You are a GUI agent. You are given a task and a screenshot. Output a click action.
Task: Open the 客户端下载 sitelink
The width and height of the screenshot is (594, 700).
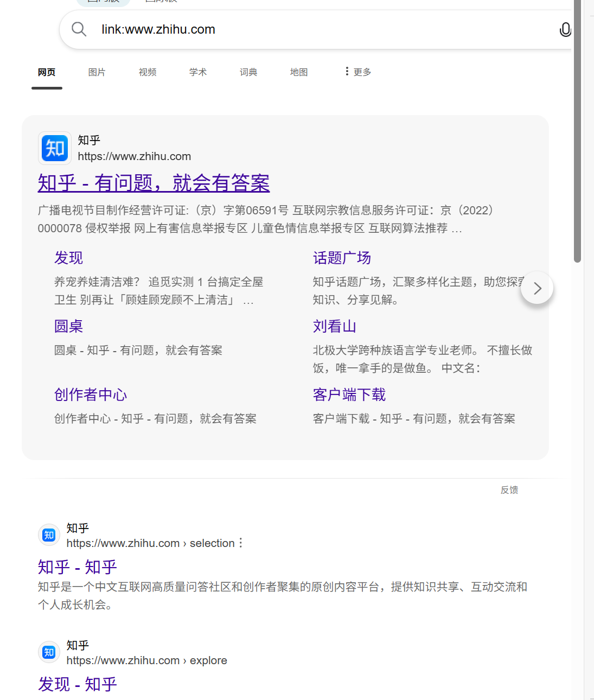coord(349,394)
